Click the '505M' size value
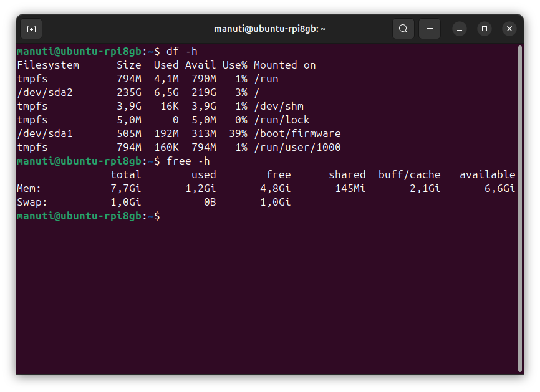 tap(129, 133)
